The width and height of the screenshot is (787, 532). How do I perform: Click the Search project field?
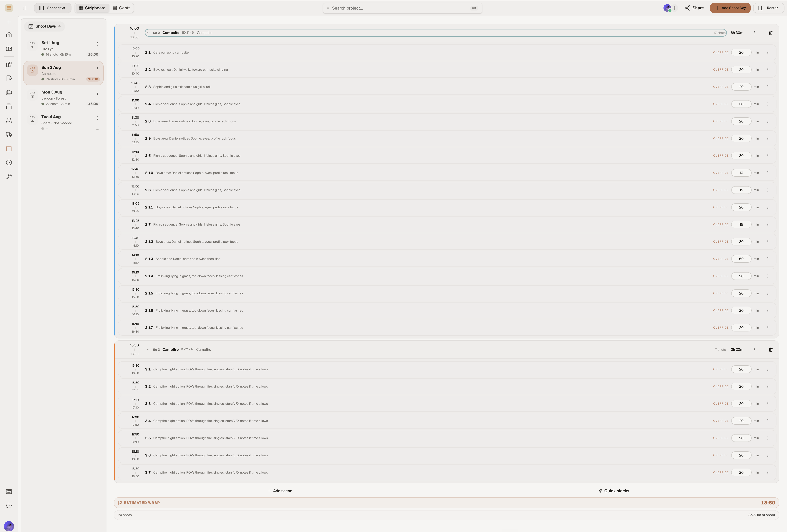[402, 8]
